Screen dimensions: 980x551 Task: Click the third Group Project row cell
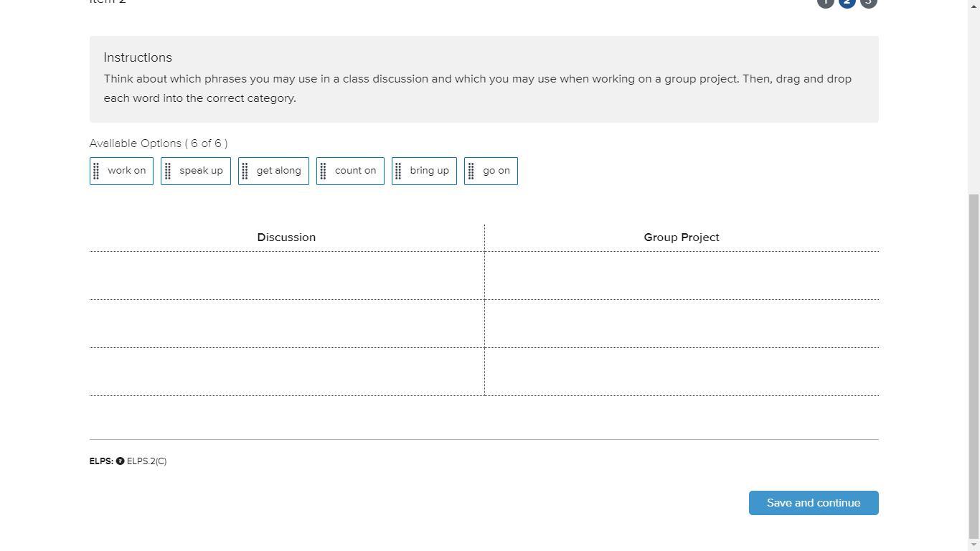point(682,372)
